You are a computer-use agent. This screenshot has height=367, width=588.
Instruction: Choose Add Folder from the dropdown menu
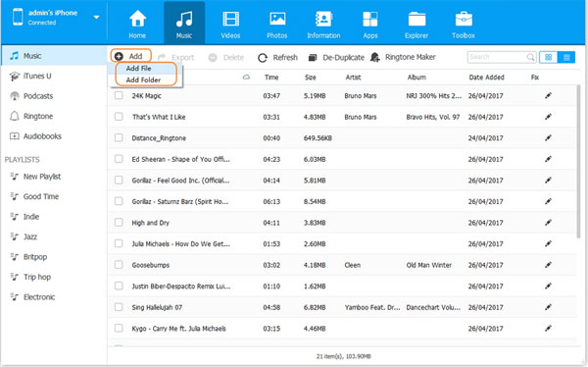143,79
